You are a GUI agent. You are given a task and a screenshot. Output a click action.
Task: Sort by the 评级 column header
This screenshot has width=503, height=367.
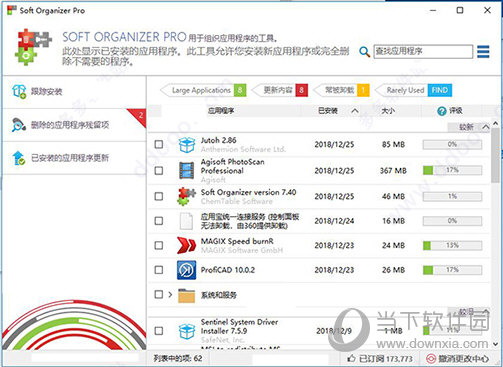coord(455,111)
